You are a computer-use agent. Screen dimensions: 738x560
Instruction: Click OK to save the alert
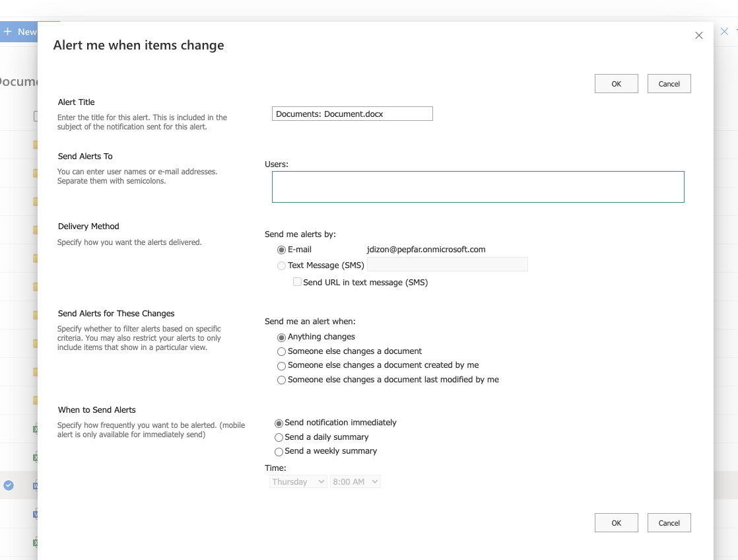point(616,83)
